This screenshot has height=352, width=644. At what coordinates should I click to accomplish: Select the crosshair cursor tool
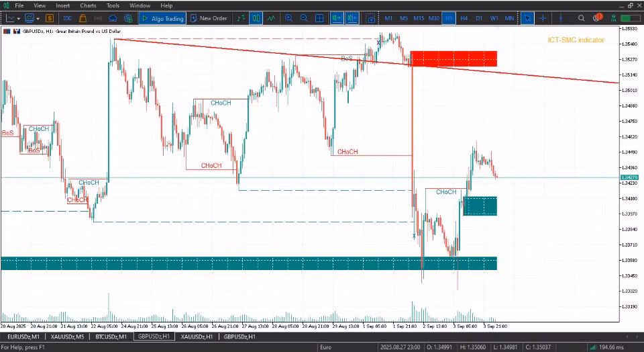coord(543,18)
